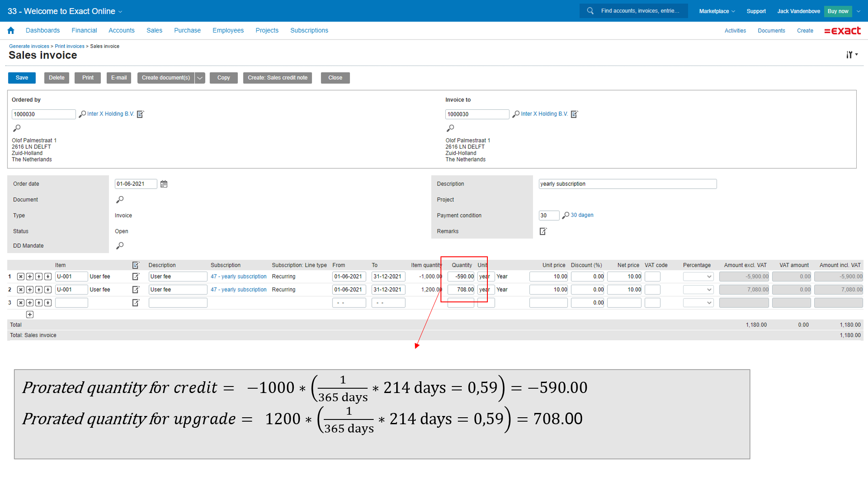Screen dimensions: 868x488
Task: Expand the Create document(s) dropdown arrow
Action: pos(200,78)
